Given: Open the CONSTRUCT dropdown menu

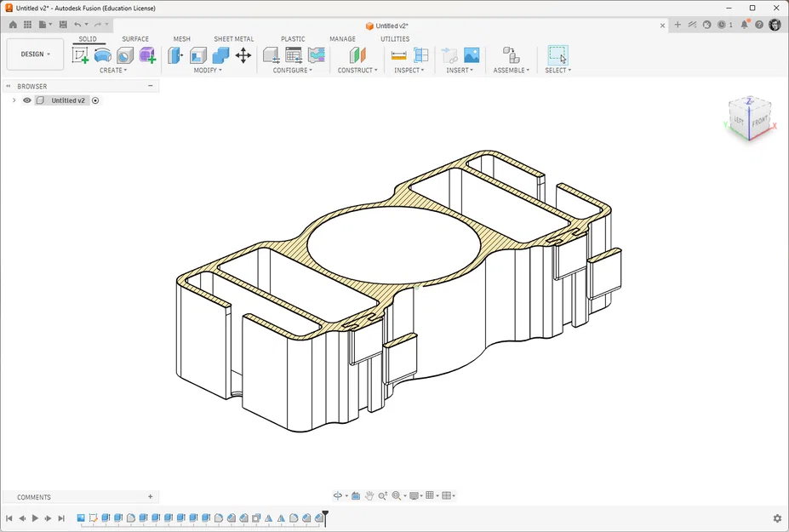Looking at the screenshot, I should (357, 71).
